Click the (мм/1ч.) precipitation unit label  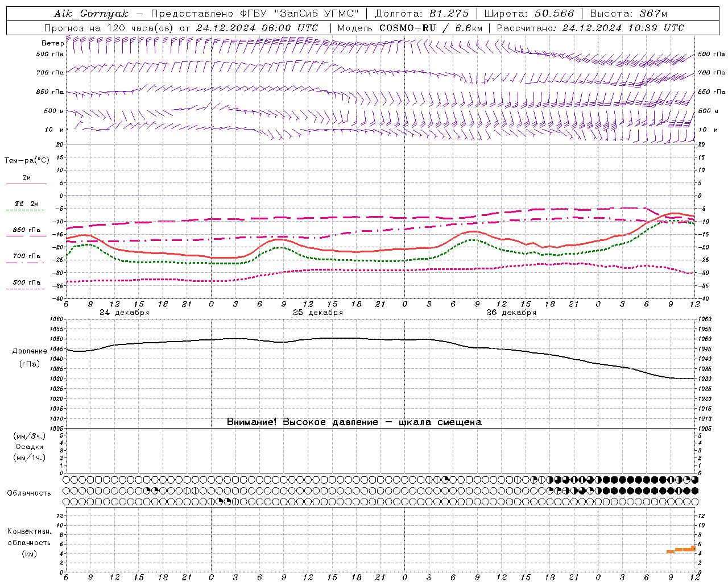[30, 458]
